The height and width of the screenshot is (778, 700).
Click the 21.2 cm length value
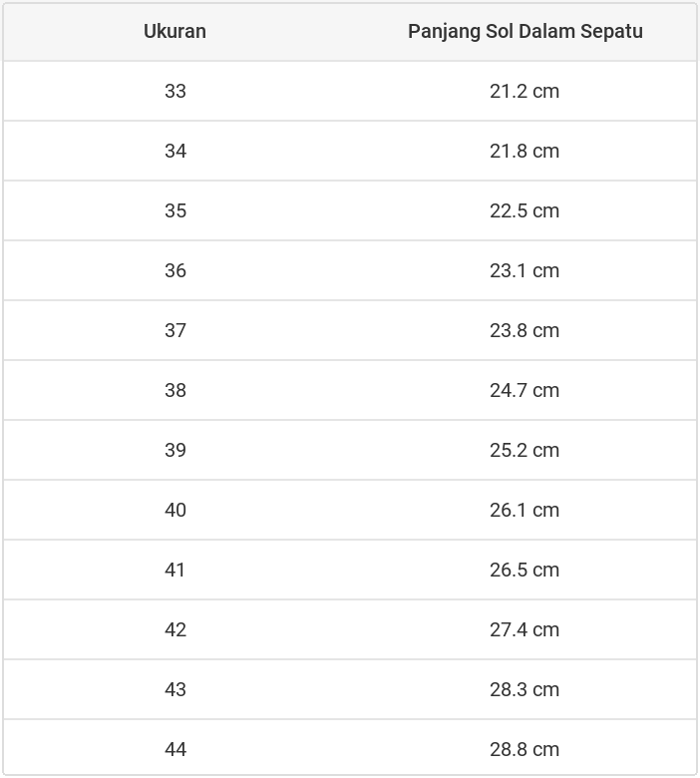coord(525,91)
